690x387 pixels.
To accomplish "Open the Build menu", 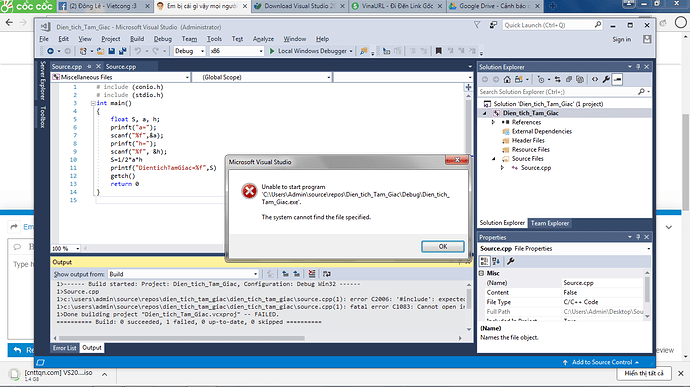I will click(x=137, y=39).
